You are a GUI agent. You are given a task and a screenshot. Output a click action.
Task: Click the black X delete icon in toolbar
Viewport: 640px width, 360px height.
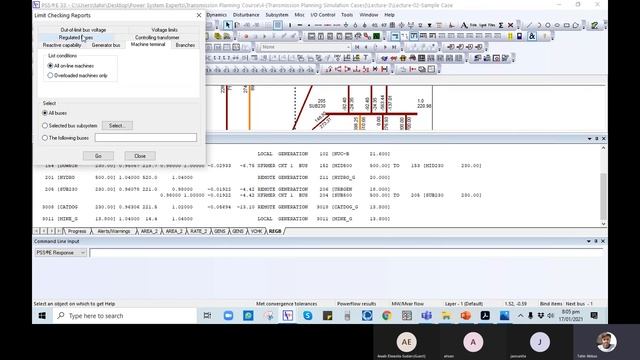click(x=510, y=25)
